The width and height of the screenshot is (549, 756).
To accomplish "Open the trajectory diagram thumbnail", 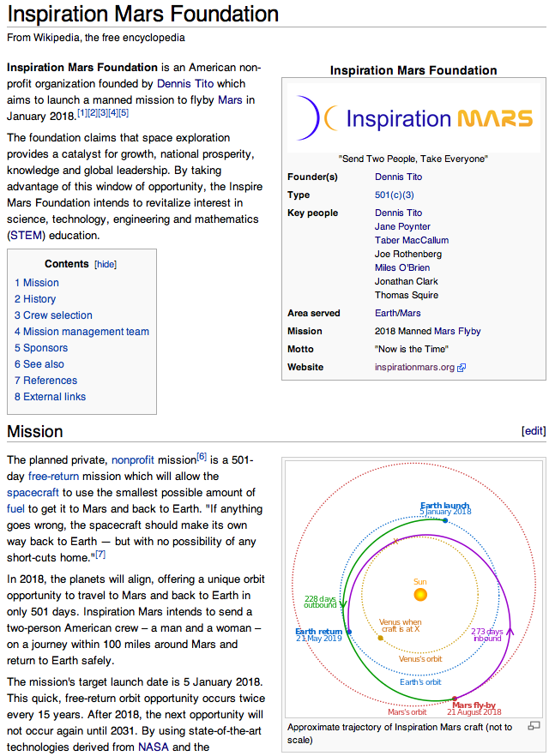I will pos(414,589).
